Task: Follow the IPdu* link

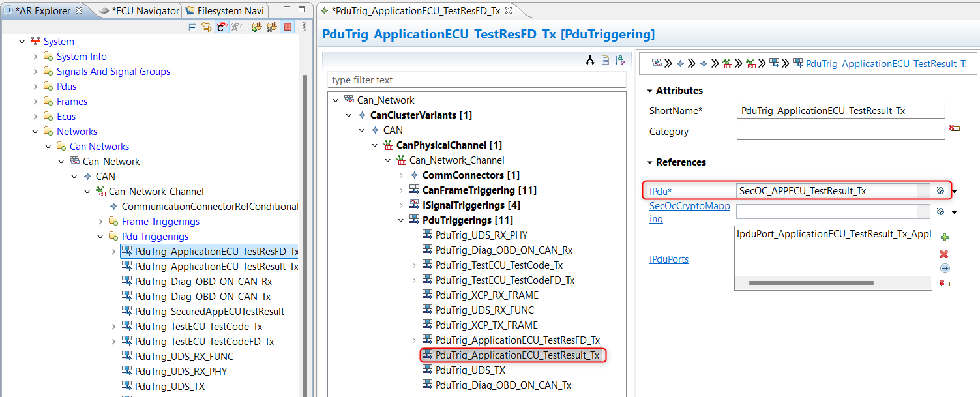Action: pos(661,191)
